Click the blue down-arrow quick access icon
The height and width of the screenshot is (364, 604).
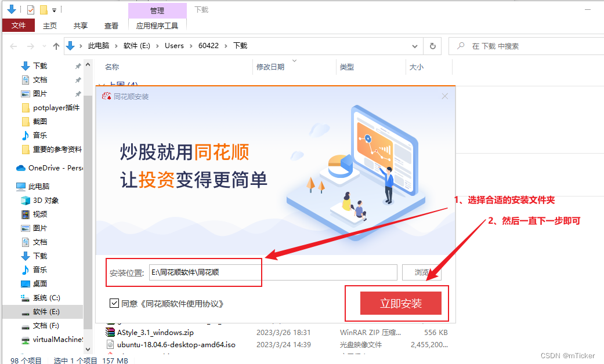click(12, 10)
